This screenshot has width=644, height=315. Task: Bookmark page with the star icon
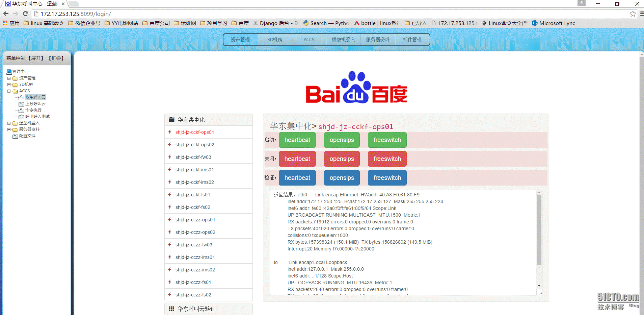point(633,14)
